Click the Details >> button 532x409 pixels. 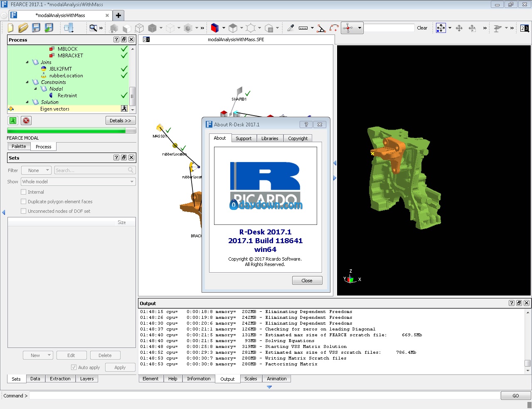[121, 121]
